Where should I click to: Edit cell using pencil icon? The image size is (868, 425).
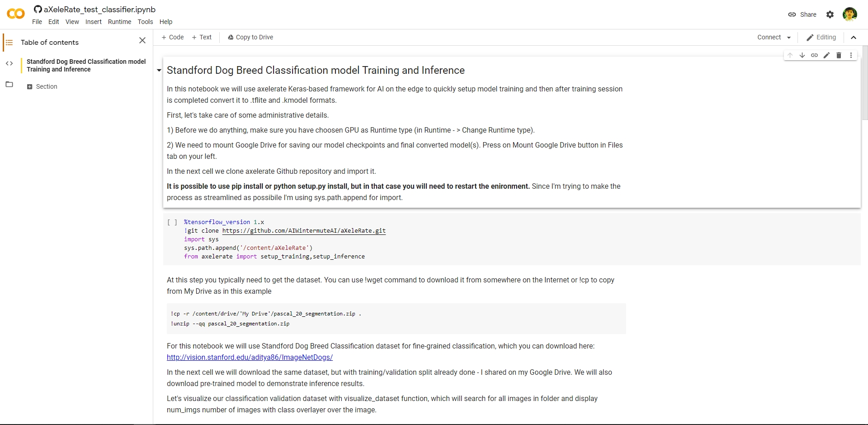[x=826, y=55]
